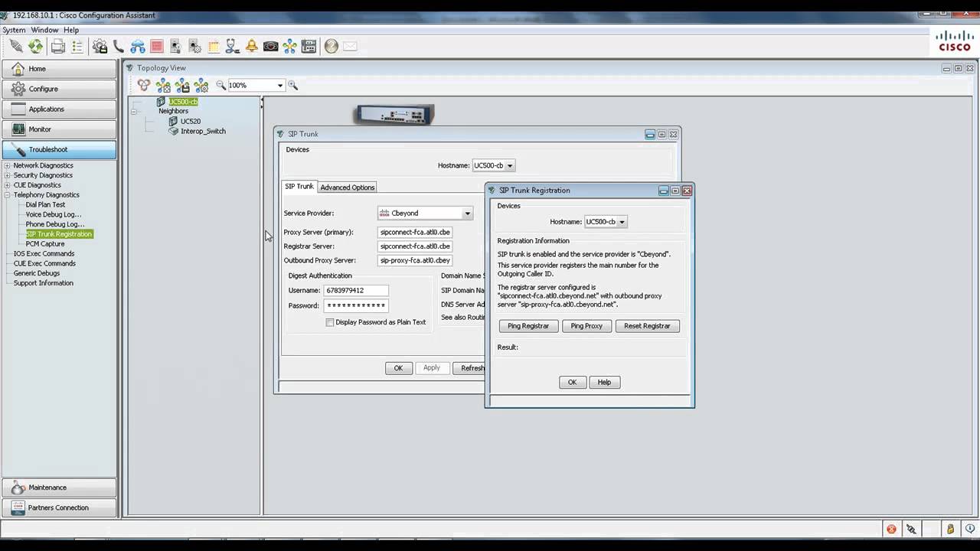Click OK in SIP Trunk Registration dialog

tap(572, 383)
